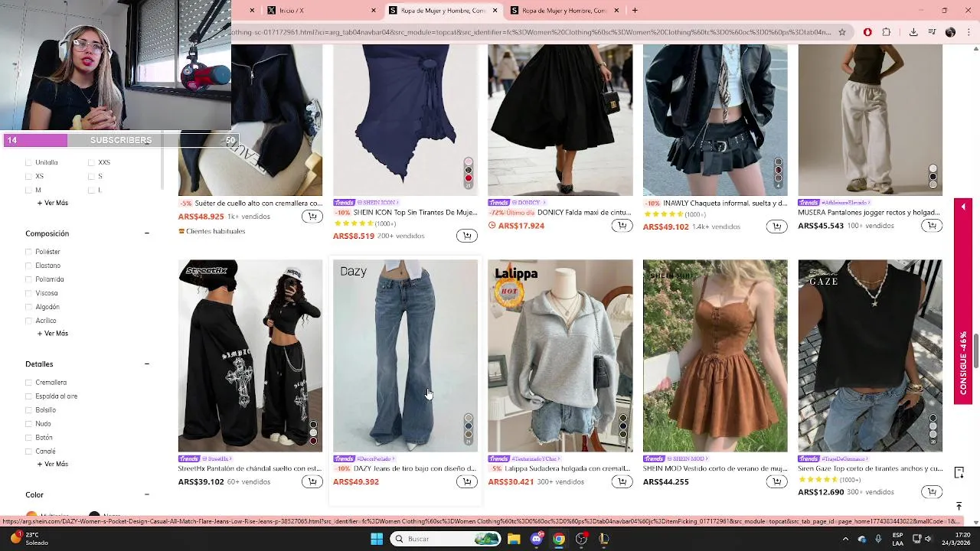Enable the Cremallera details filter
This screenshot has width=980, height=551.
(29, 383)
